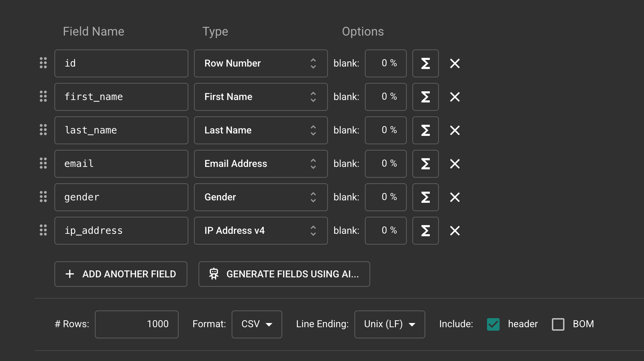This screenshot has width=644, height=361.
Task: Open the IP Address v4 type selector
Action: 261,231
